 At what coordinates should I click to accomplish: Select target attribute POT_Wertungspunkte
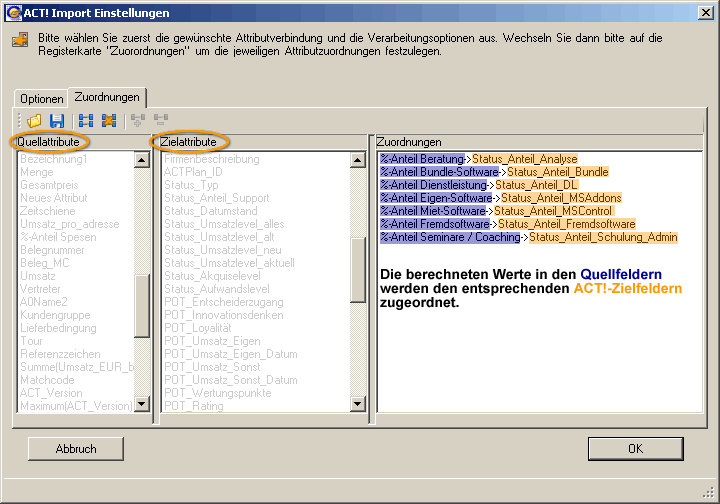(218, 393)
